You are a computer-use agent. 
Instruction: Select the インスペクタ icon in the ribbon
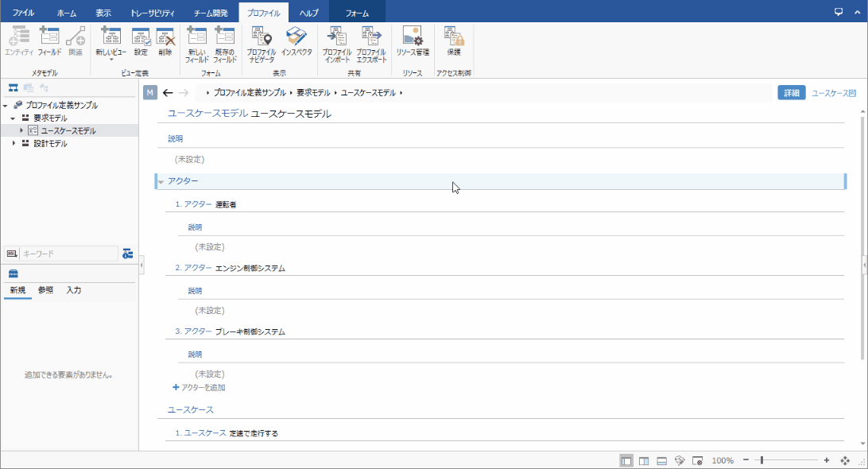tap(297, 40)
